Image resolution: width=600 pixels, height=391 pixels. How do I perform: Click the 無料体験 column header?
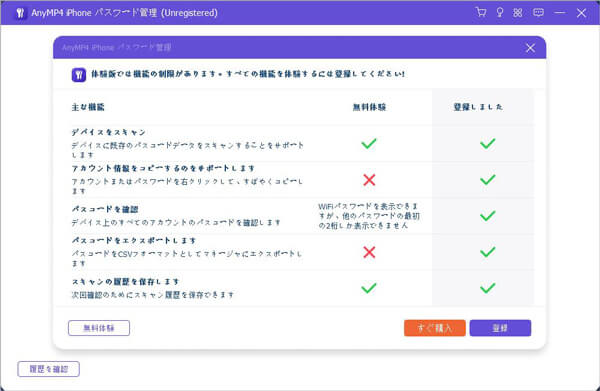(369, 107)
